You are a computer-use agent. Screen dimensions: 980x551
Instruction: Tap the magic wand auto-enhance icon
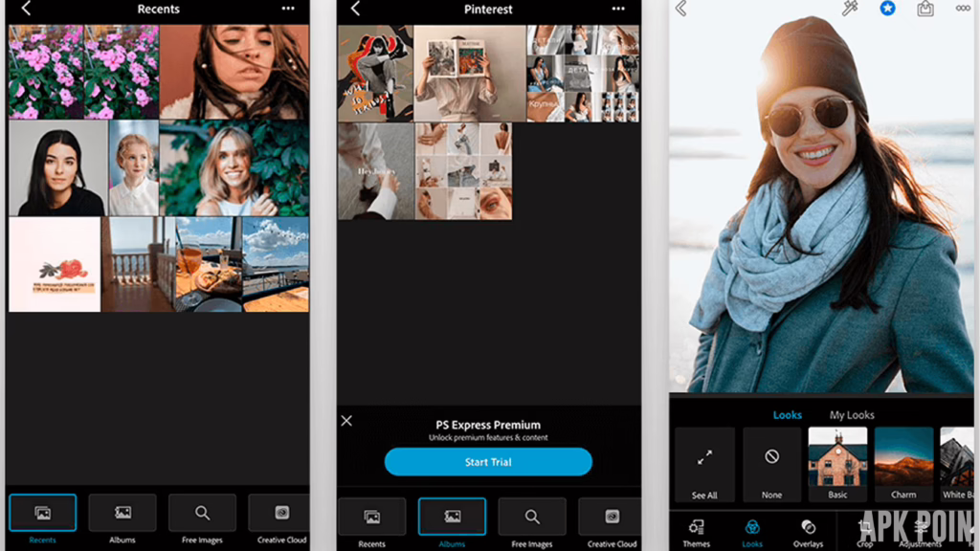pos(850,9)
